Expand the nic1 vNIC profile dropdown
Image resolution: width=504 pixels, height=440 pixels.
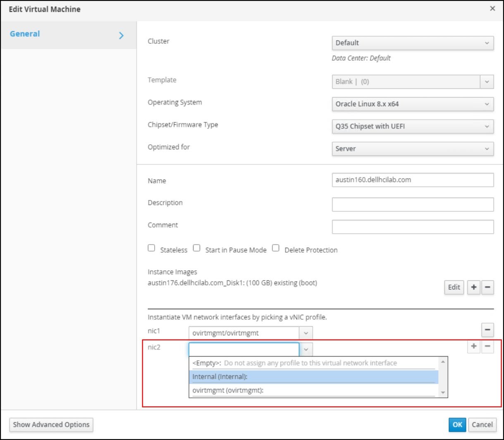(306, 332)
